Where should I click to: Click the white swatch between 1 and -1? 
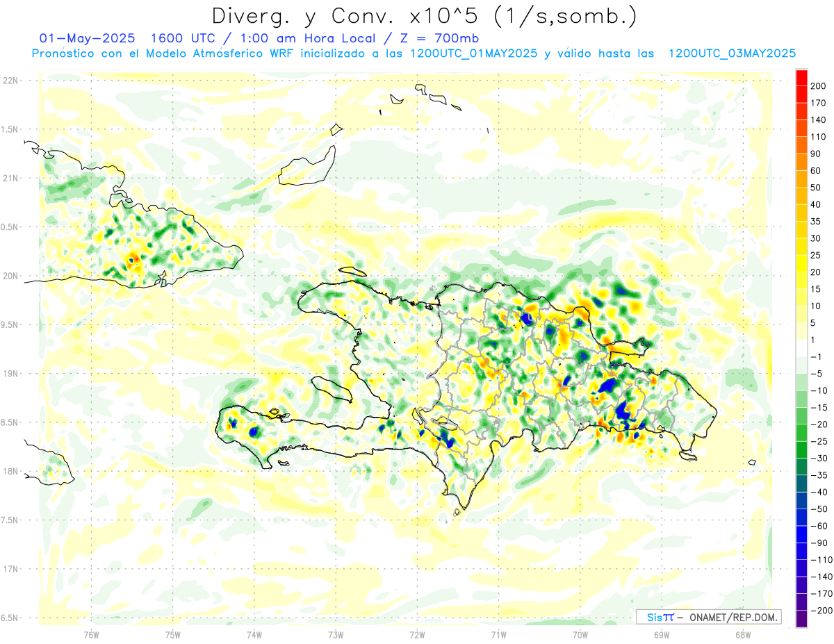801,348
